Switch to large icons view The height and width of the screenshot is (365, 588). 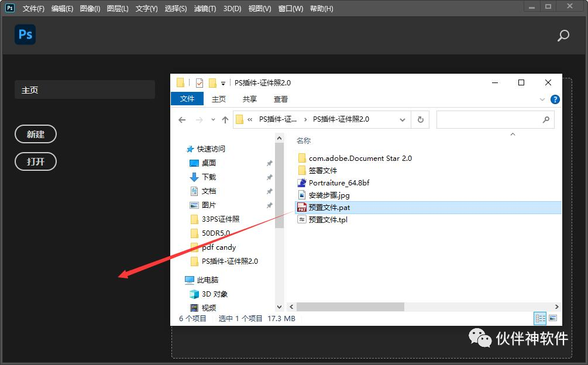pos(552,318)
